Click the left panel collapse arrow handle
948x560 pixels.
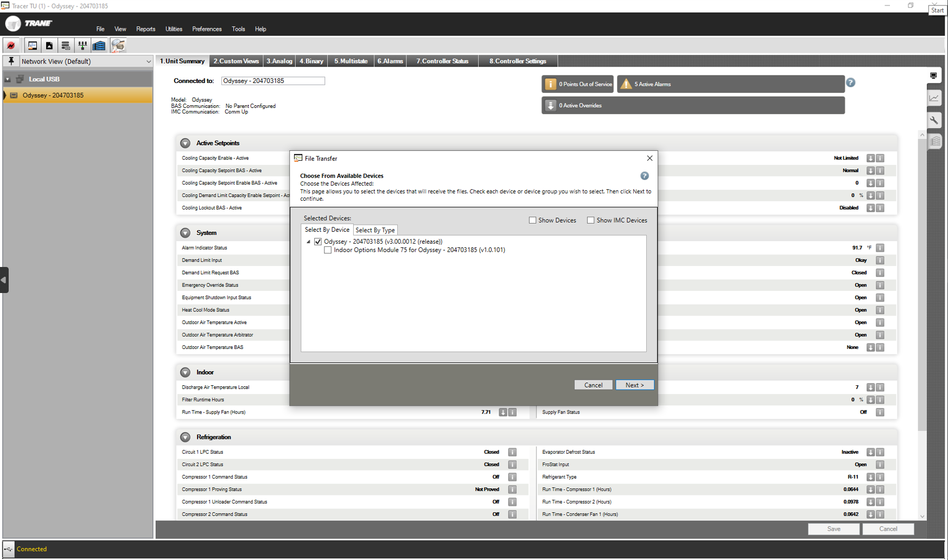[x=4, y=280]
